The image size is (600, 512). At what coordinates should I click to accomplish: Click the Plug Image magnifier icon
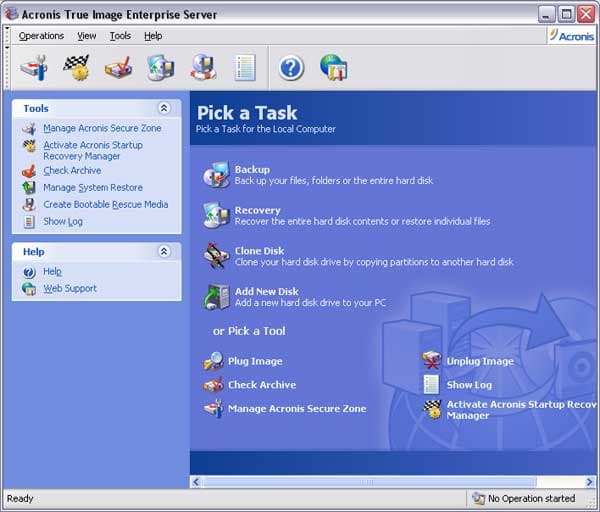pyautogui.click(x=214, y=361)
